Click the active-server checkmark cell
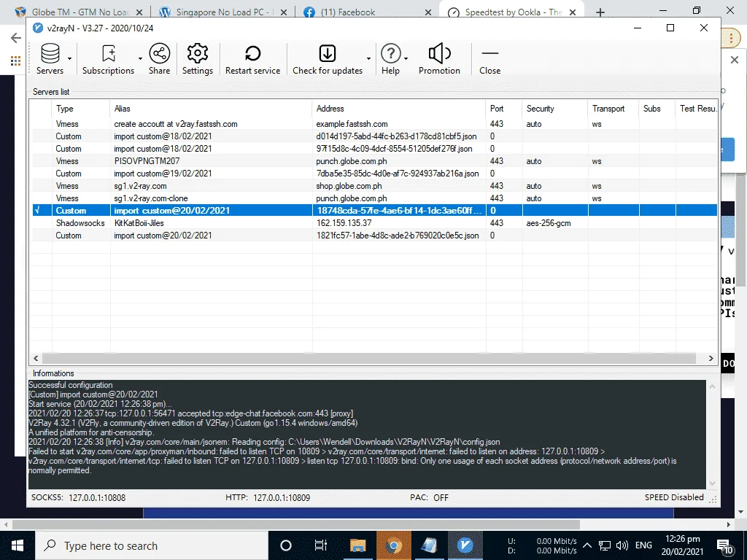Screen dimensions: 747x560 point(42,211)
